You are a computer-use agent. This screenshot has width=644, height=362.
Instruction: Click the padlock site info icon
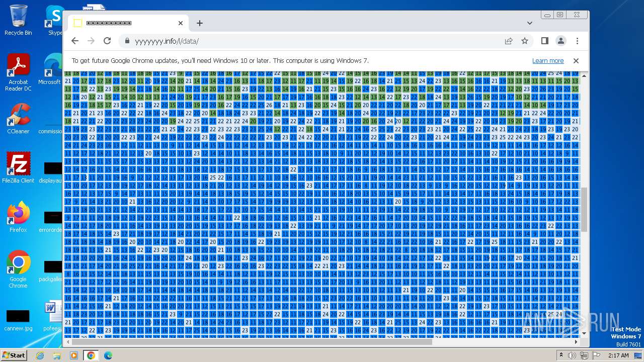pos(127,41)
